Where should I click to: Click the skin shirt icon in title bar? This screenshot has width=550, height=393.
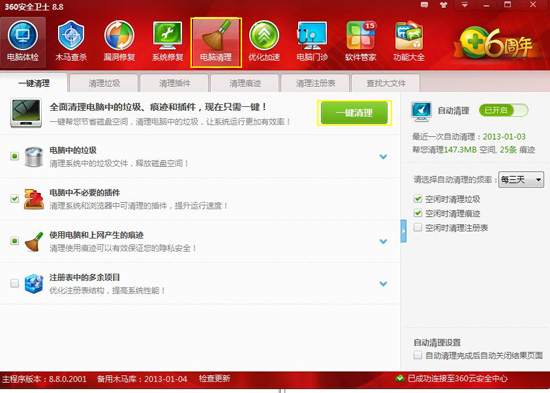(443, 5)
